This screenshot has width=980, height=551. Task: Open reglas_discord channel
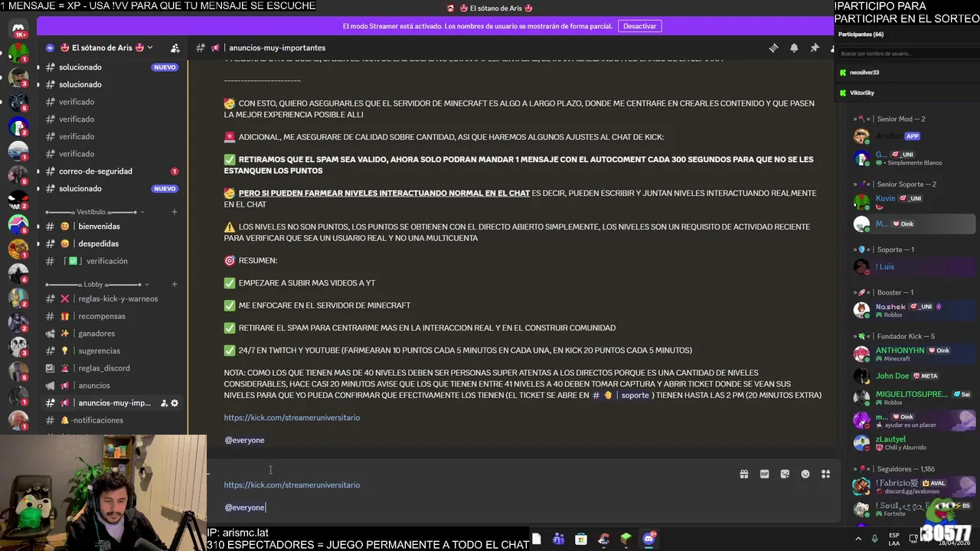pos(112,368)
